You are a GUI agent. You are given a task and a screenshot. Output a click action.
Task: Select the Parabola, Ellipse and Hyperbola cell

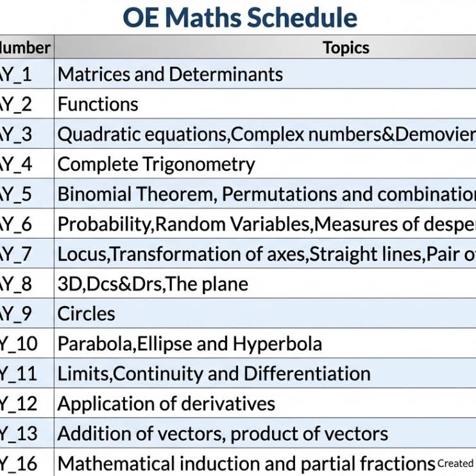coord(190,344)
